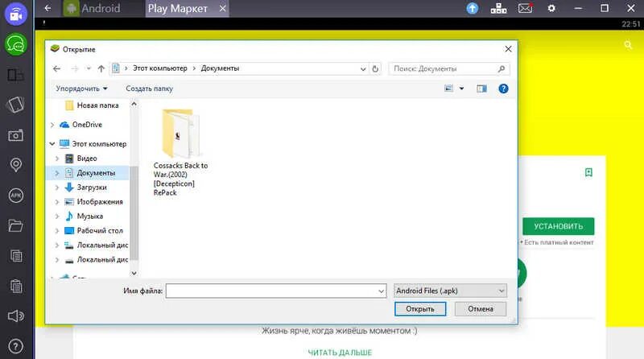Click the Отмена button
Viewport: 644px width, 359px height.
[x=481, y=309]
